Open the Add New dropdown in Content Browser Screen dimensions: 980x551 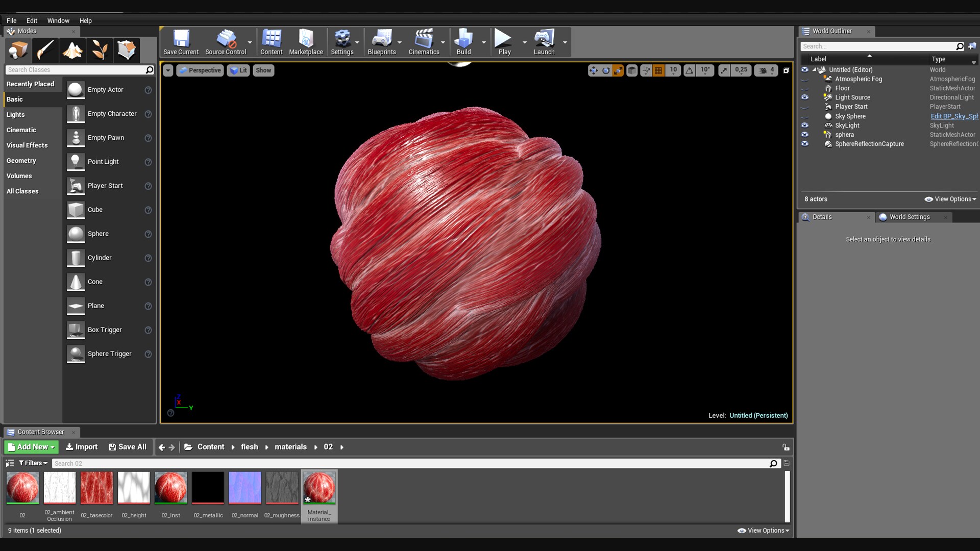pyautogui.click(x=31, y=446)
